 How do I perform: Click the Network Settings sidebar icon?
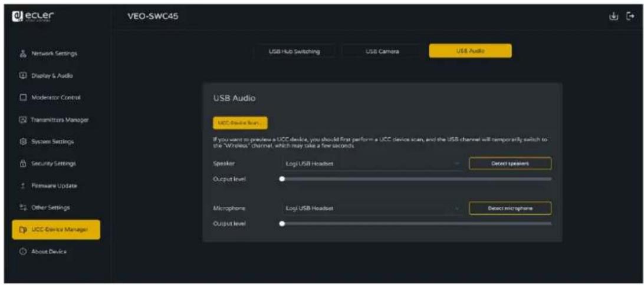coord(24,54)
